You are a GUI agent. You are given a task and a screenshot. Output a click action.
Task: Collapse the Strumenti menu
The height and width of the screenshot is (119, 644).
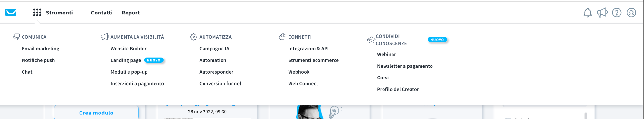[x=59, y=13]
